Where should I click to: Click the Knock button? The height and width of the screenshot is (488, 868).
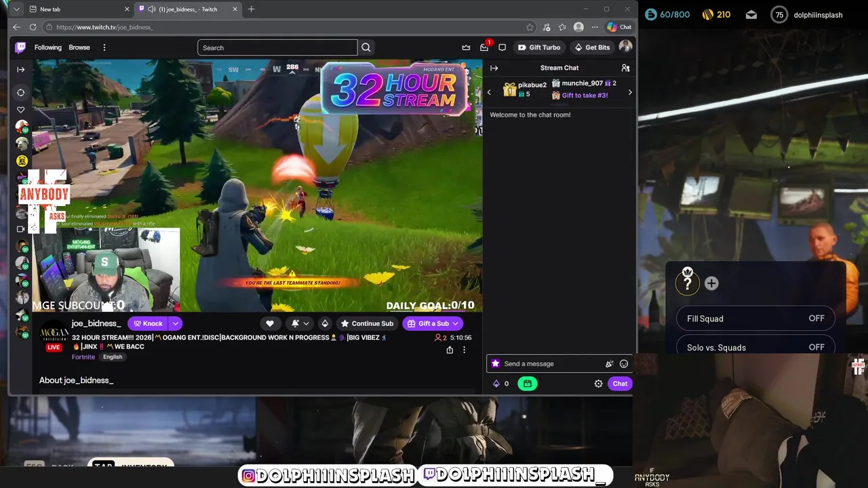point(148,323)
